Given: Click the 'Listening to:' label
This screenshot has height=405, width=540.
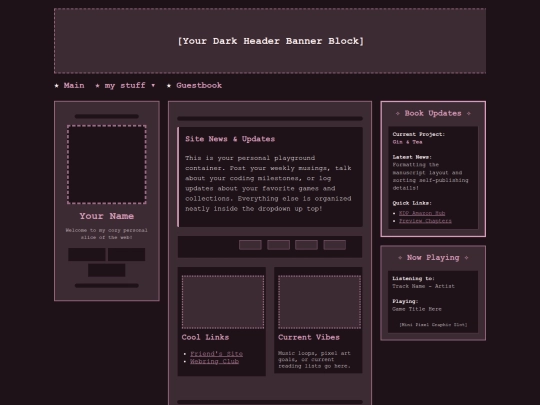Looking at the screenshot, I should click(414, 279).
